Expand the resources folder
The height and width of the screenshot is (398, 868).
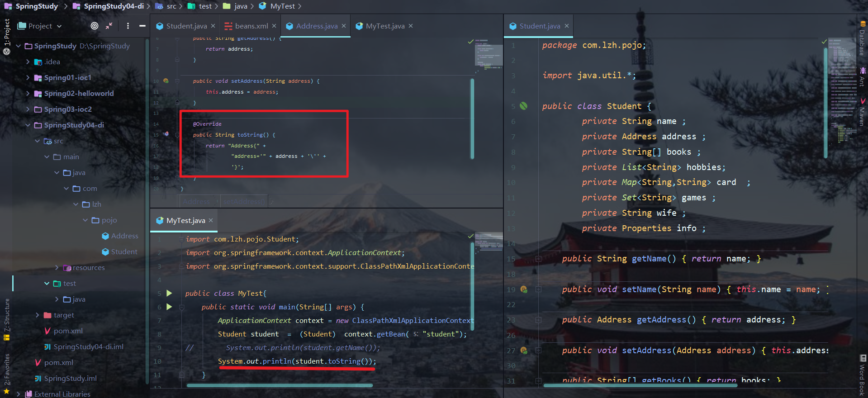[x=57, y=267]
